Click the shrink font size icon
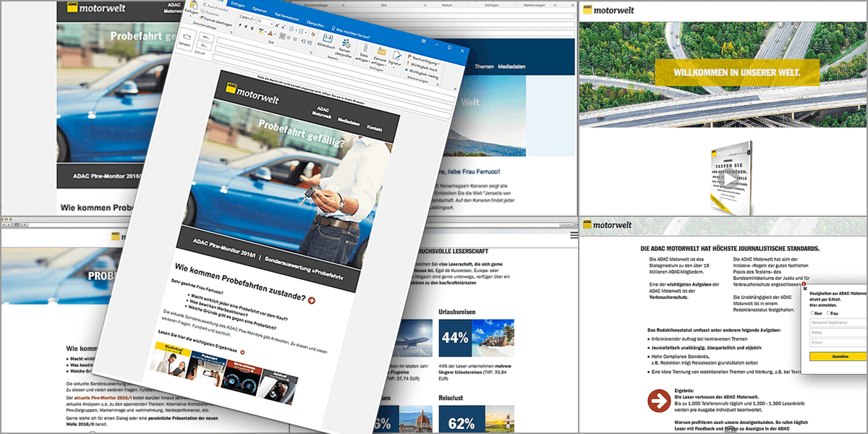Image resolution: width=868 pixels, height=434 pixels. click(x=283, y=27)
